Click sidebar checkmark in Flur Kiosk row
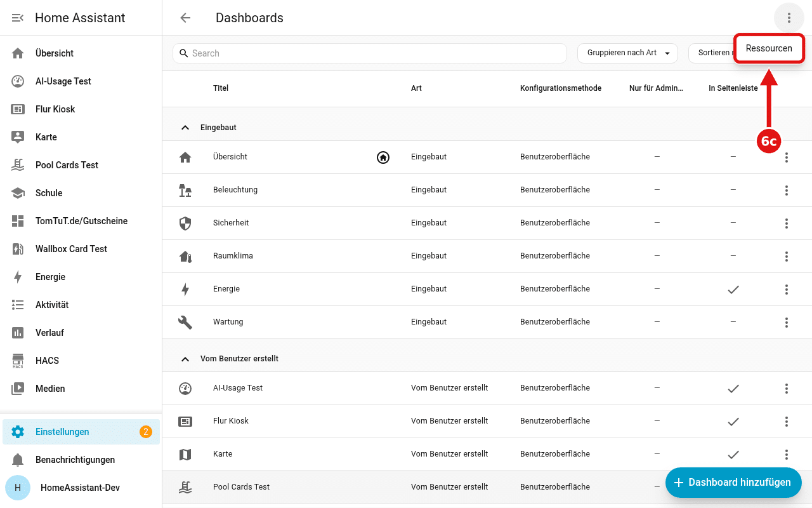The width and height of the screenshot is (812, 508). coord(733,422)
